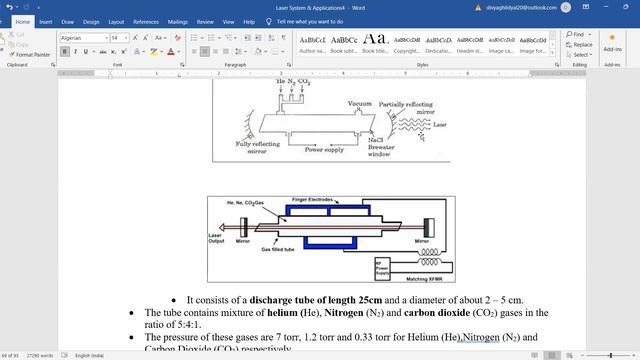Open Home ribbon tab

23,22
